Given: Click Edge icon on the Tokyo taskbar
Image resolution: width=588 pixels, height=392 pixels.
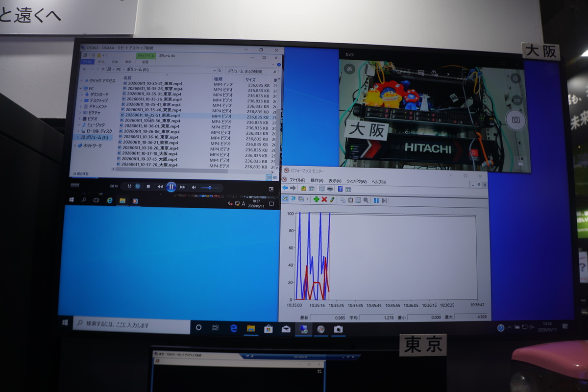Looking at the screenshot, I should (x=233, y=328).
